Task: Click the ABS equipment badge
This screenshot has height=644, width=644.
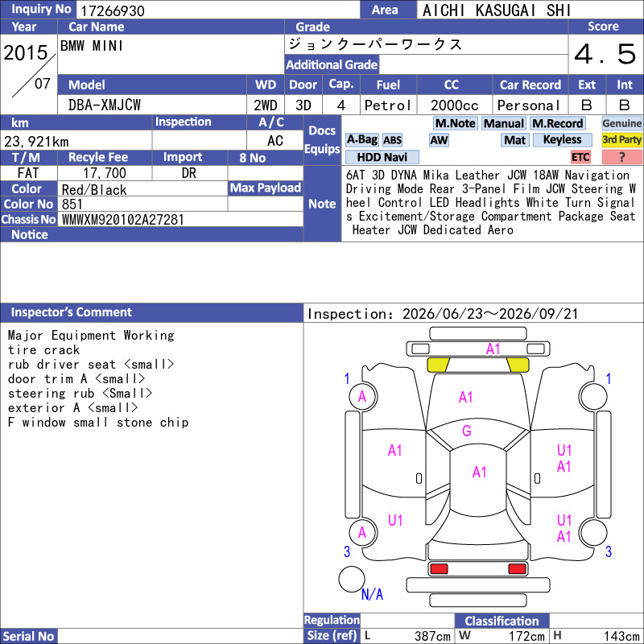Action: 392,140
